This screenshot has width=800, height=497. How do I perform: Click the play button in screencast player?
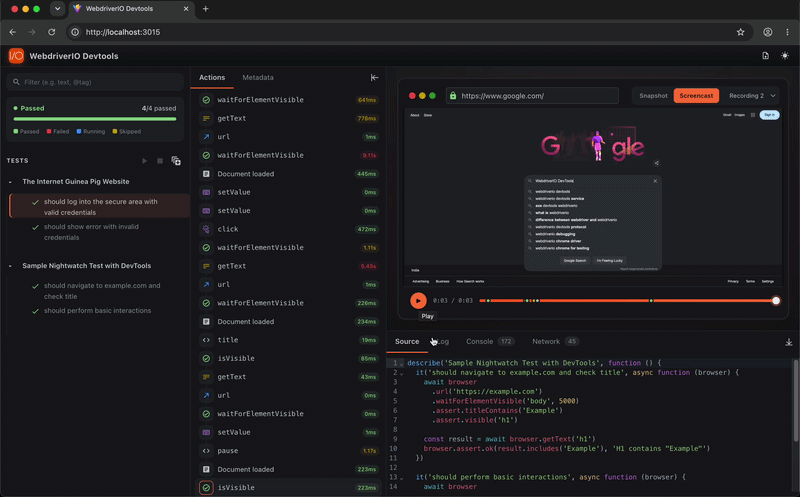pyautogui.click(x=418, y=301)
